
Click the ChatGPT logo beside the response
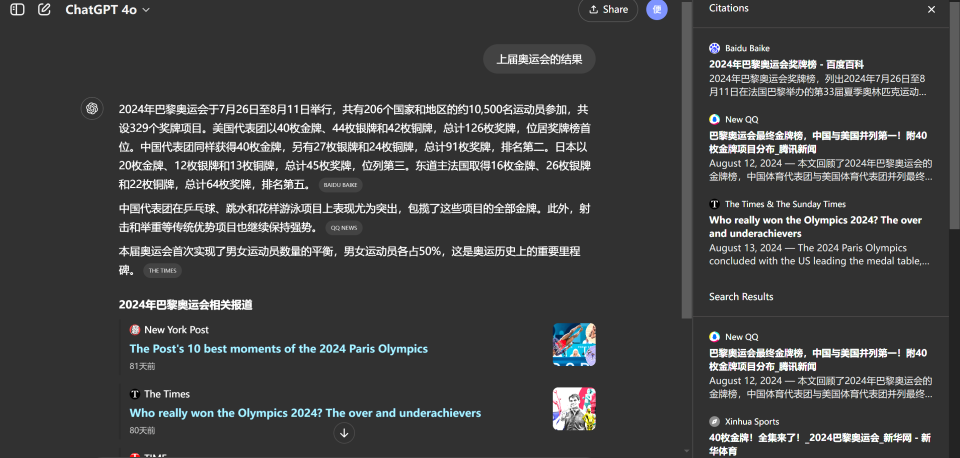tap(92, 108)
